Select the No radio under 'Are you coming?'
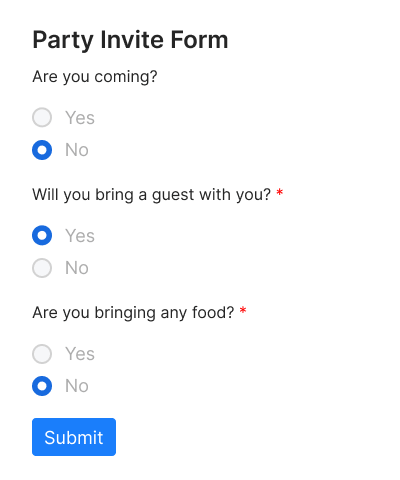The height and width of the screenshot is (480, 400). coord(42,150)
